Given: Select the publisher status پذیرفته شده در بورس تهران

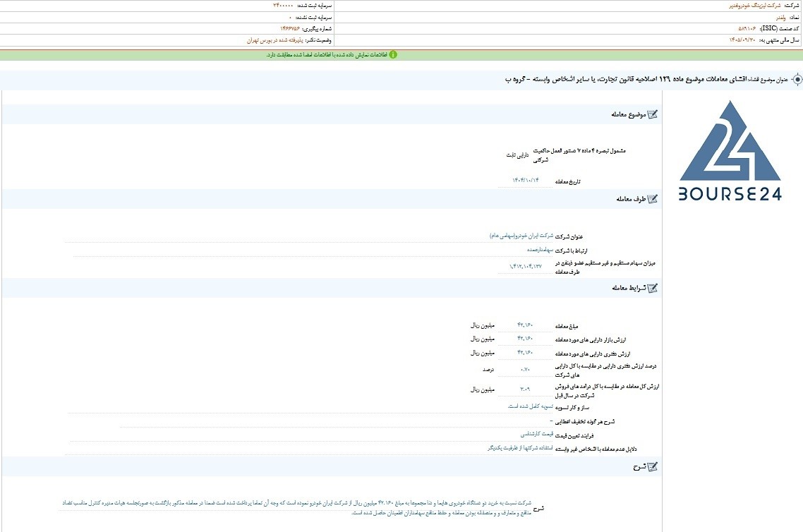Looking at the screenshot, I should pos(275,40).
